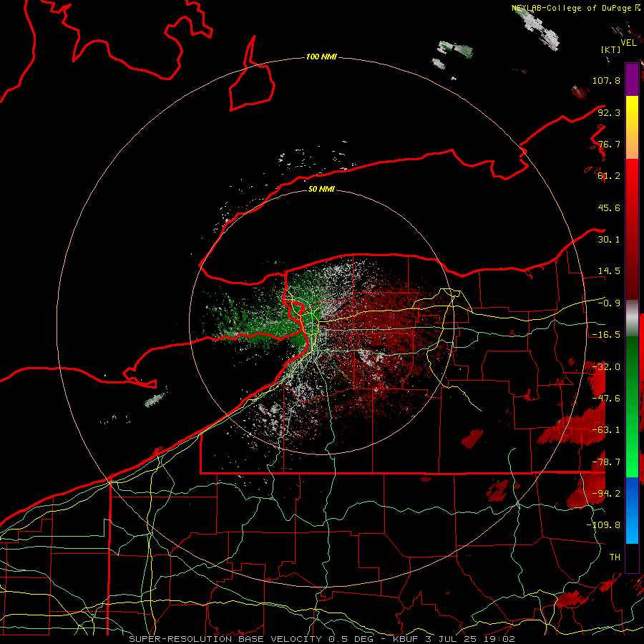The width and height of the screenshot is (644, 644).
Task: Click the -47.6 velocity scale value
Action: point(606,399)
